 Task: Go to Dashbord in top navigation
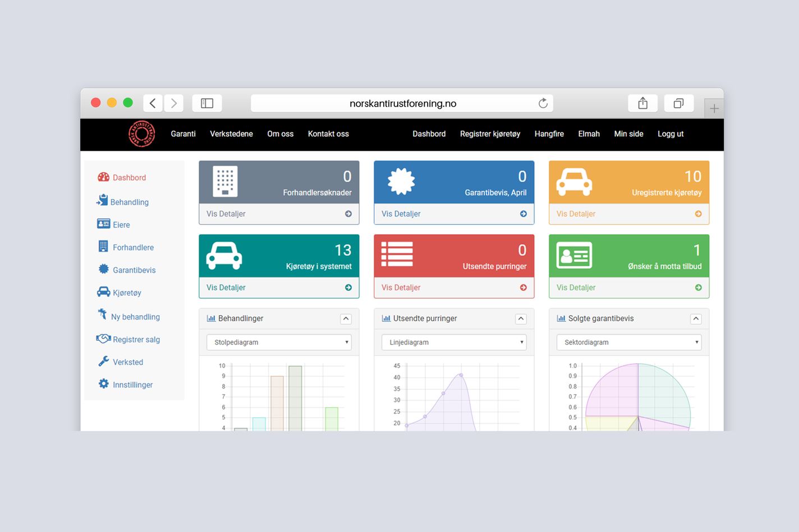click(x=429, y=134)
